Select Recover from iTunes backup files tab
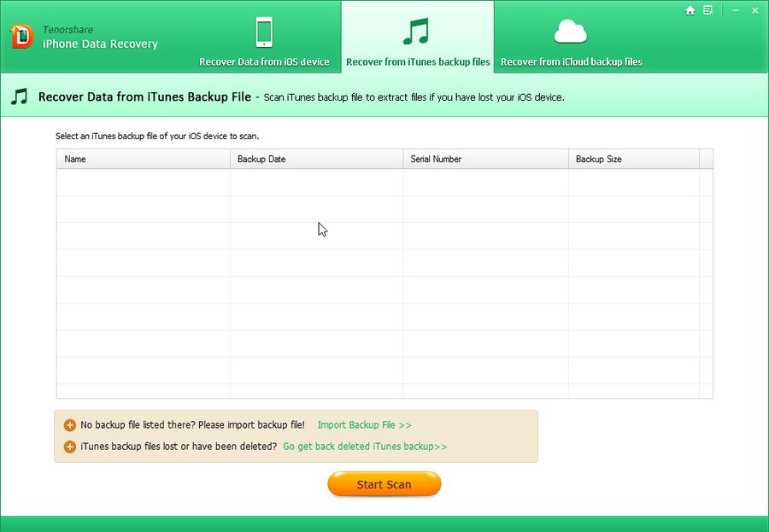The width and height of the screenshot is (769, 532). coord(418,38)
